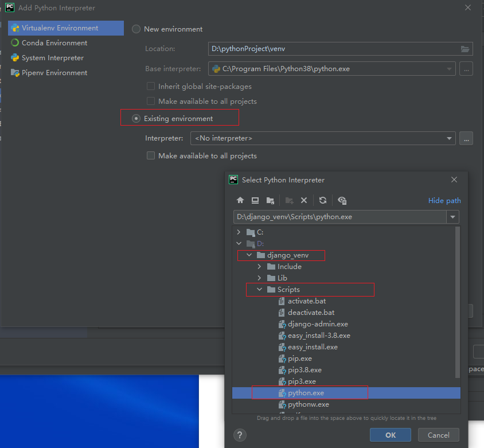
Task: Collapse the Scripts folder
Action: tap(259, 289)
